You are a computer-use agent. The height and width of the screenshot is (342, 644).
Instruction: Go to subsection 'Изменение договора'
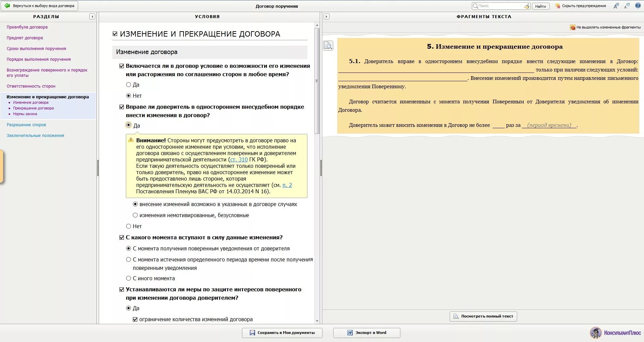pyautogui.click(x=31, y=102)
